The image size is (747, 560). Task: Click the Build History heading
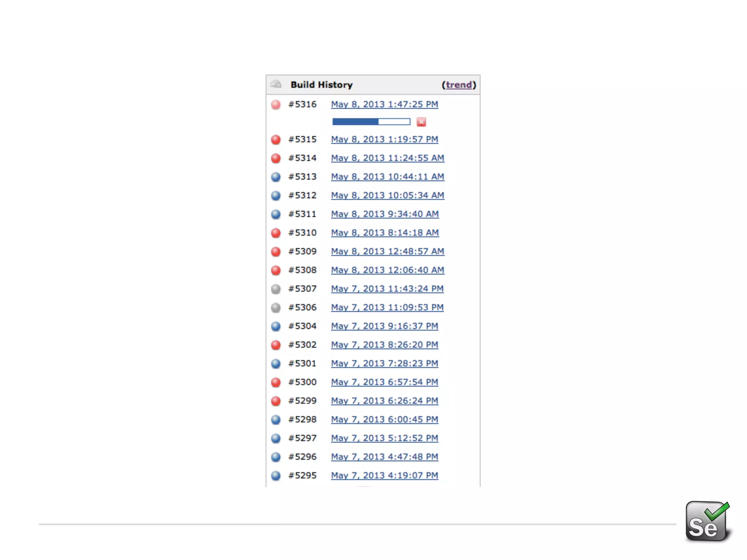click(321, 85)
